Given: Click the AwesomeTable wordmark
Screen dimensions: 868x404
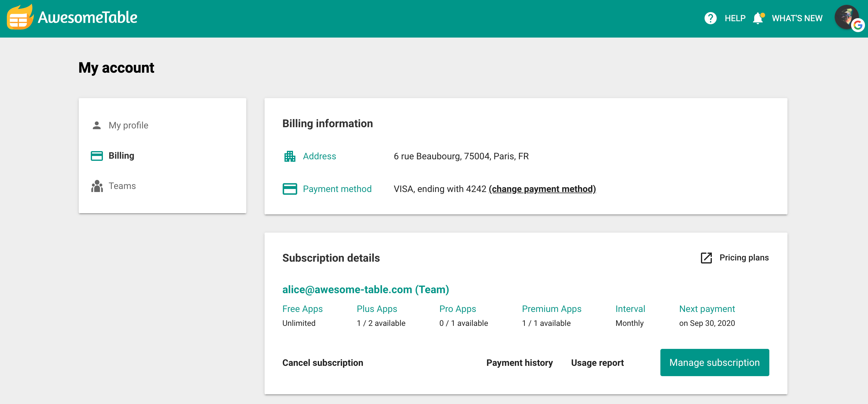Looking at the screenshot, I should click(87, 17).
